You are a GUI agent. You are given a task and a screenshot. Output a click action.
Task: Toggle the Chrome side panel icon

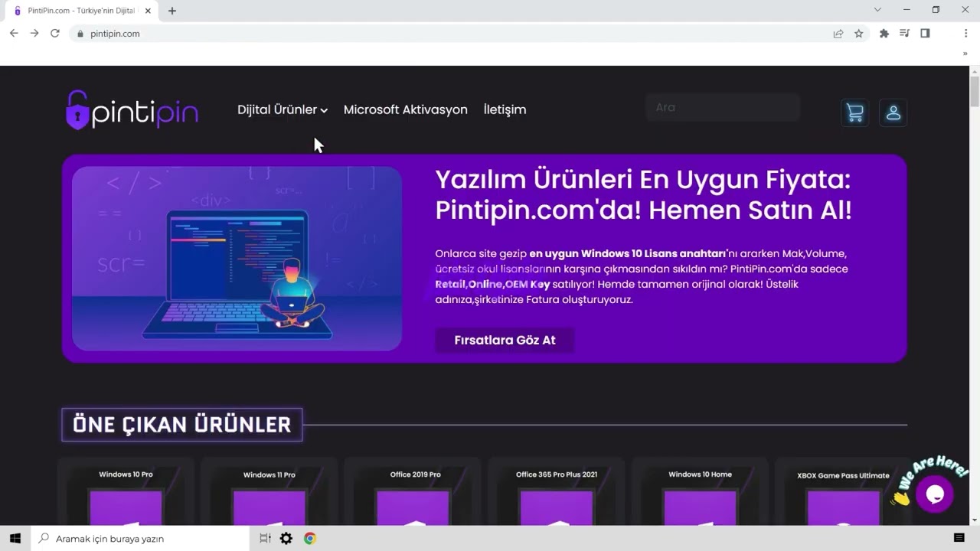pyautogui.click(x=925, y=34)
